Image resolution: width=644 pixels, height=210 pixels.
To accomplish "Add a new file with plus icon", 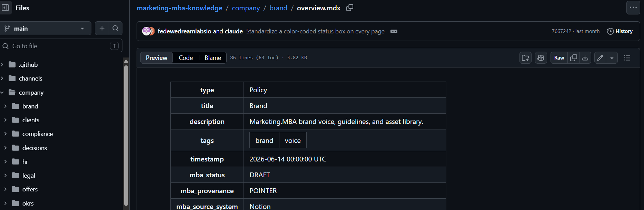I will pos(102,29).
